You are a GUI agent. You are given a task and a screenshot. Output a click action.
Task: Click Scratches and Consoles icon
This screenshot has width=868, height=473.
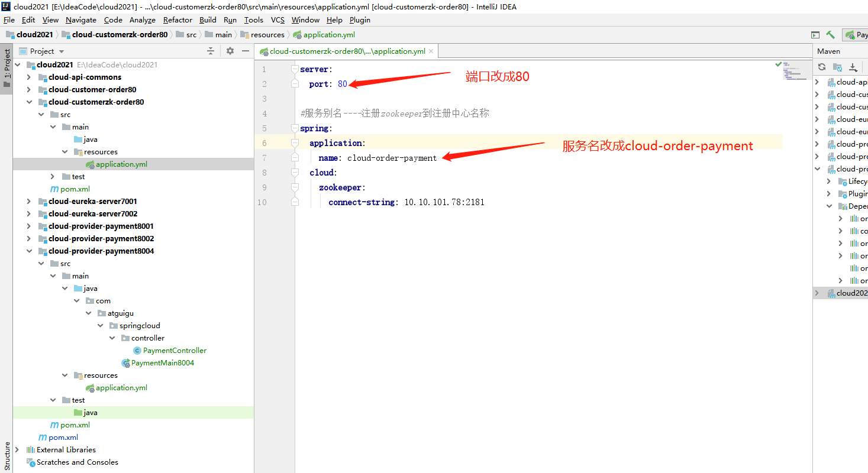click(31, 462)
